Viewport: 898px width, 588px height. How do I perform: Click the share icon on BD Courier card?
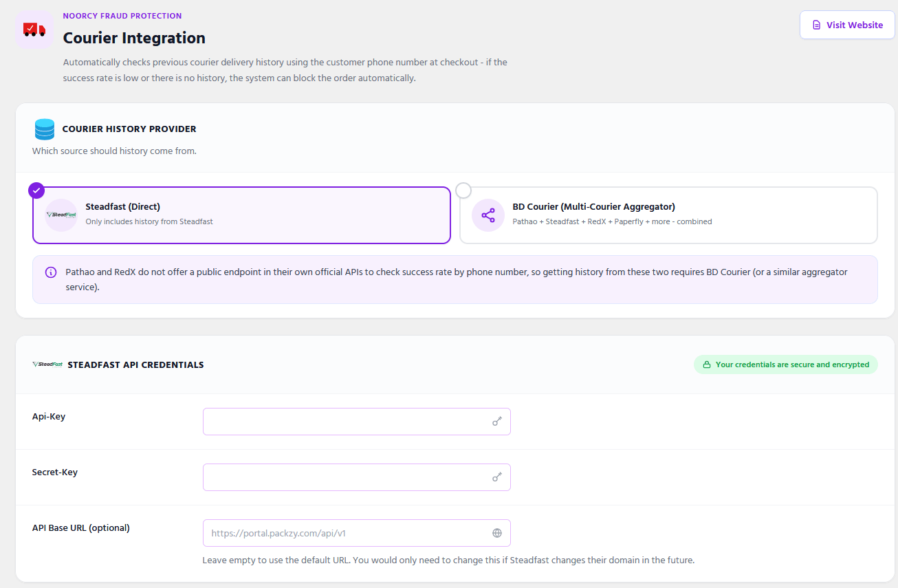pyautogui.click(x=488, y=215)
